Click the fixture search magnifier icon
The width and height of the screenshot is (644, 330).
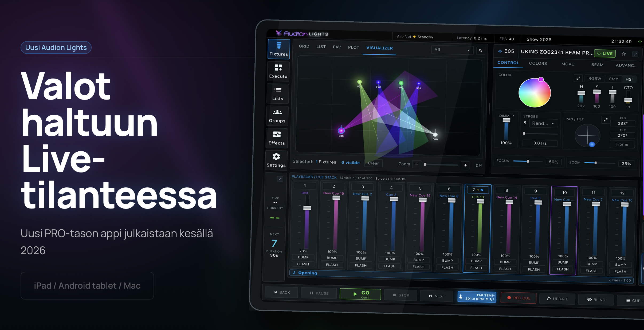[481, 50]
